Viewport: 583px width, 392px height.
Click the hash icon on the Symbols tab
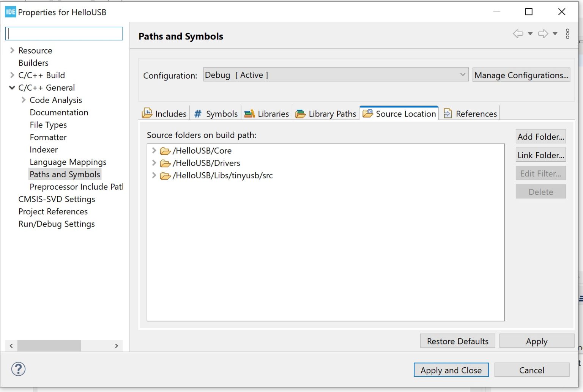197,113
